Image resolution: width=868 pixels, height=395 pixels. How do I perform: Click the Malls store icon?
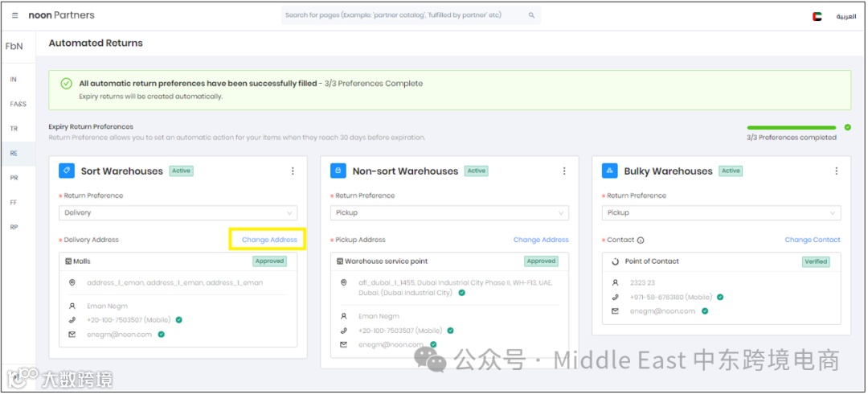68,261
